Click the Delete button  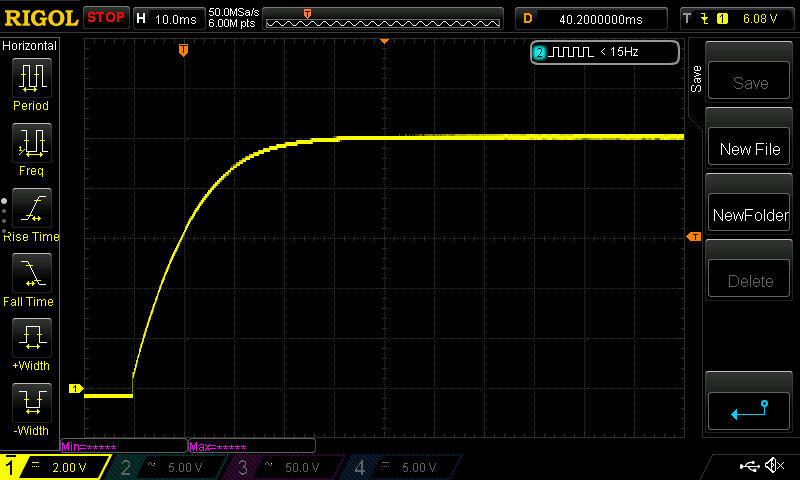pos(749,278)
